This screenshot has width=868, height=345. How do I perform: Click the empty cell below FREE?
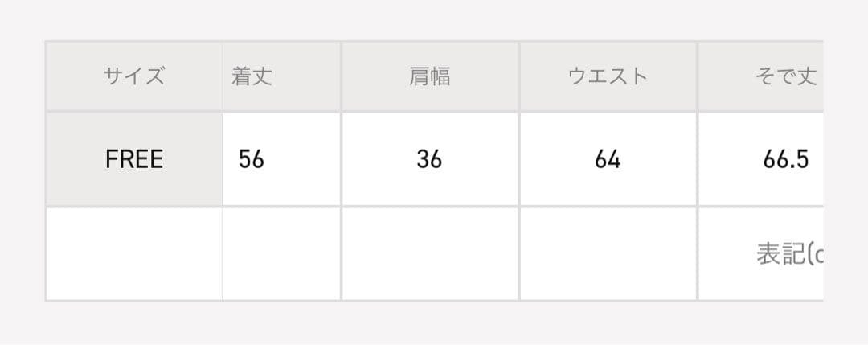[133, 253]
